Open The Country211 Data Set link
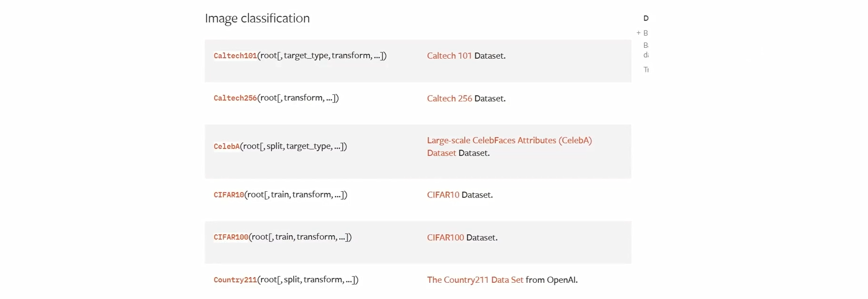This screenshot has width=868, height=299. point(475,280)
